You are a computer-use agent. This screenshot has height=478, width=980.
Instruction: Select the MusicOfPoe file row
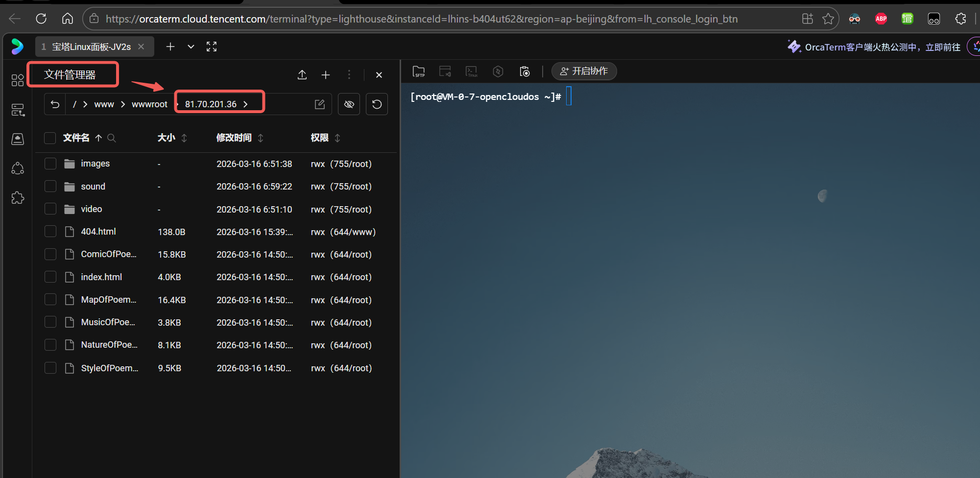(215, 322)
